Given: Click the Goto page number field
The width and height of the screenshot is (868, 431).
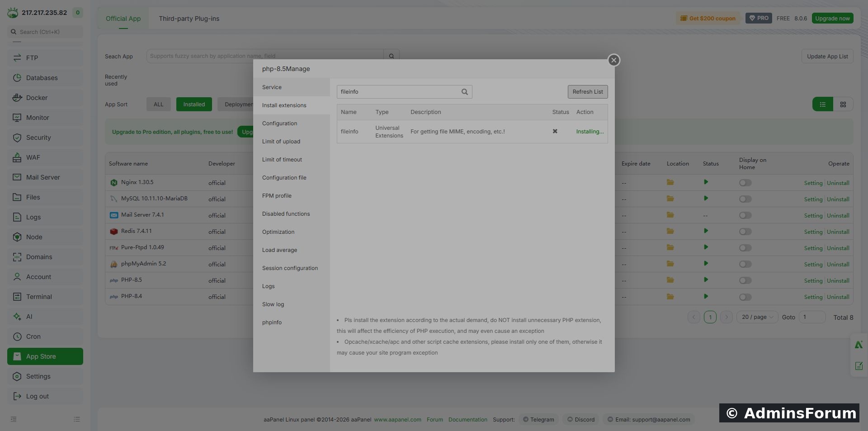Looking at the screenshot, I should click(x=812, y=317).
